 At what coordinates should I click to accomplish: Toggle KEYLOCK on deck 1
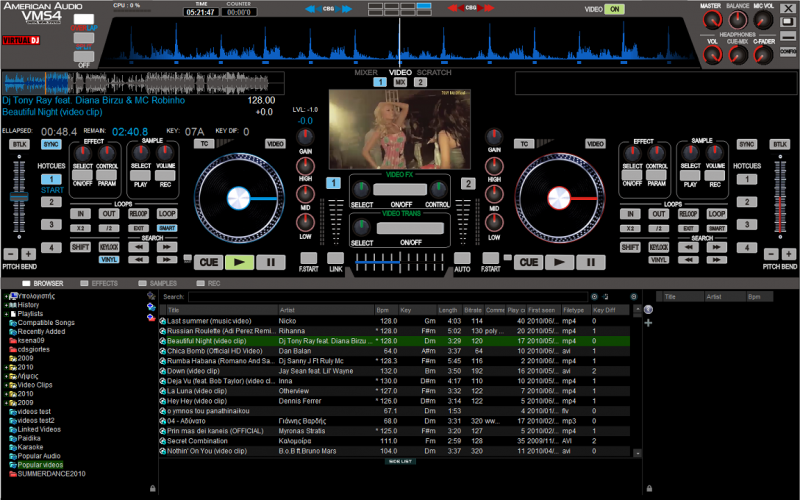tap(109, 247)
